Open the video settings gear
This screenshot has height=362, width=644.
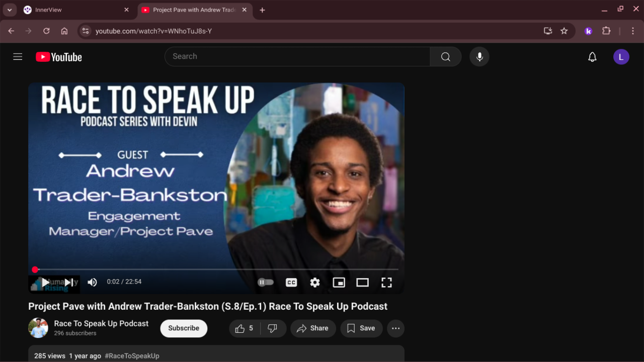pos(315,283)
